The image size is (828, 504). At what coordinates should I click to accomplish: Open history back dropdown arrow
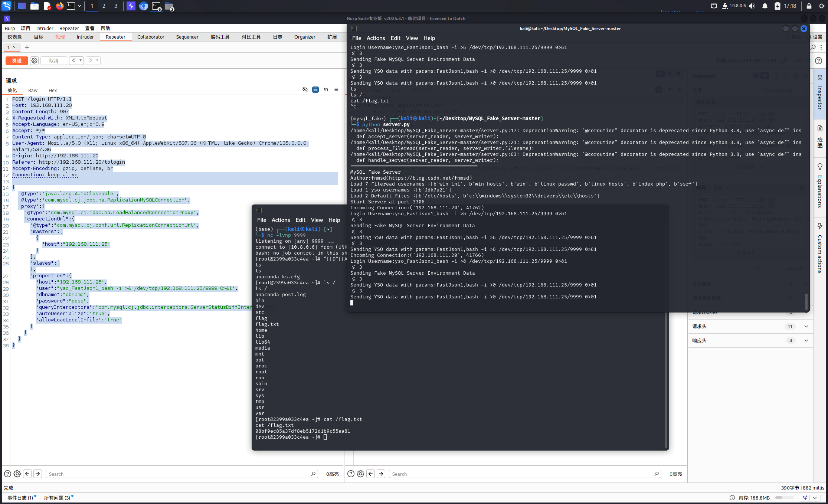[x=81, y=60]
